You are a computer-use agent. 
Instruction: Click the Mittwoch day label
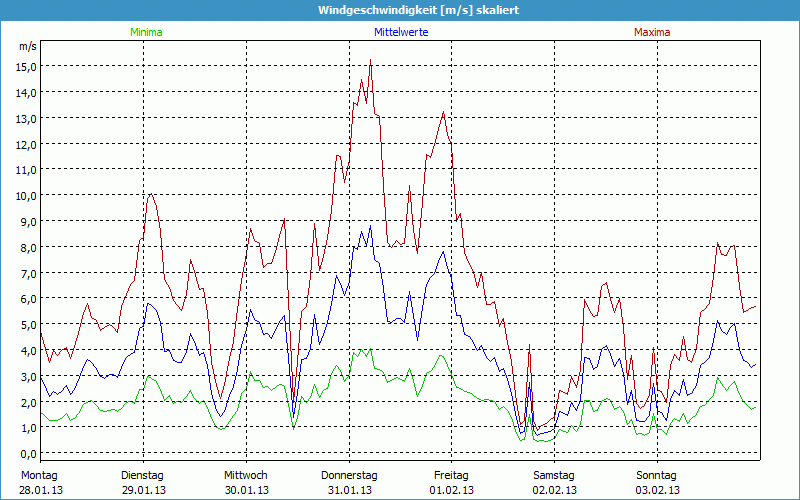coord(245,476)
